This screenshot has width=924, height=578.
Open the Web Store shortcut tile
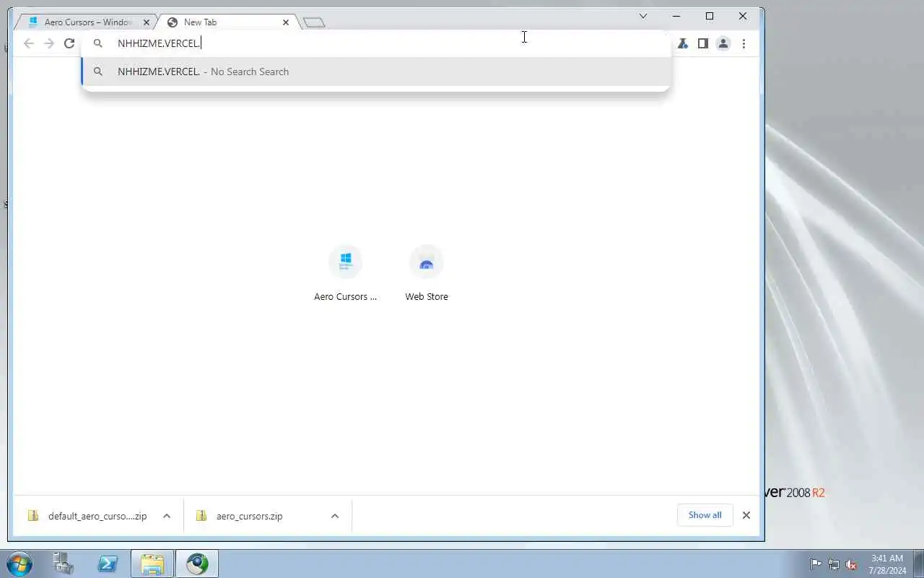pyautogui.click(x=427, y=273)
